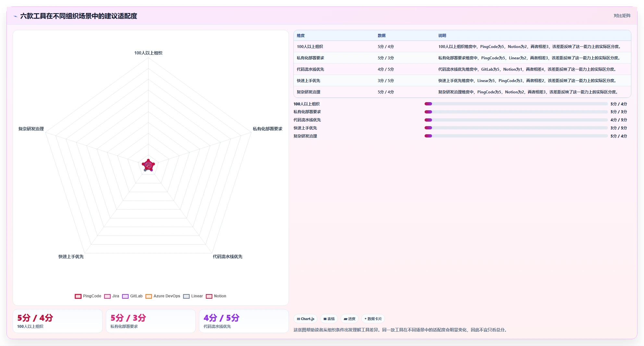The height and width of the screenshot is (346, 644).
Task: Click the panel title 六款工具在不同组织场景中的建议适配度
Action: (x=79, y=16)
